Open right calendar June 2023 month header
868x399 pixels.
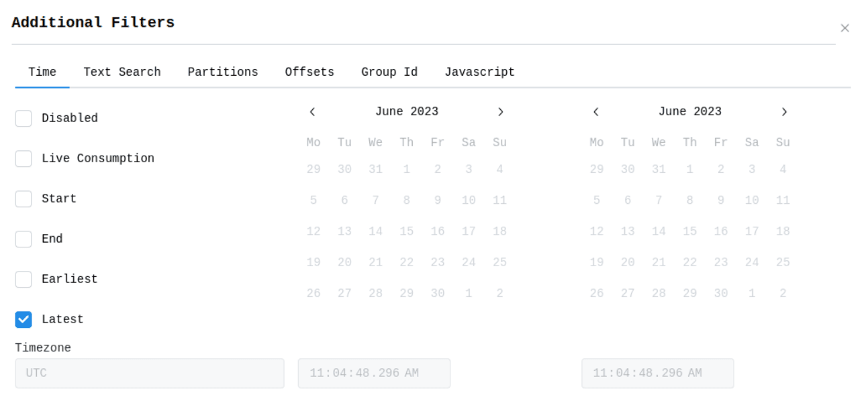point(690,112)
